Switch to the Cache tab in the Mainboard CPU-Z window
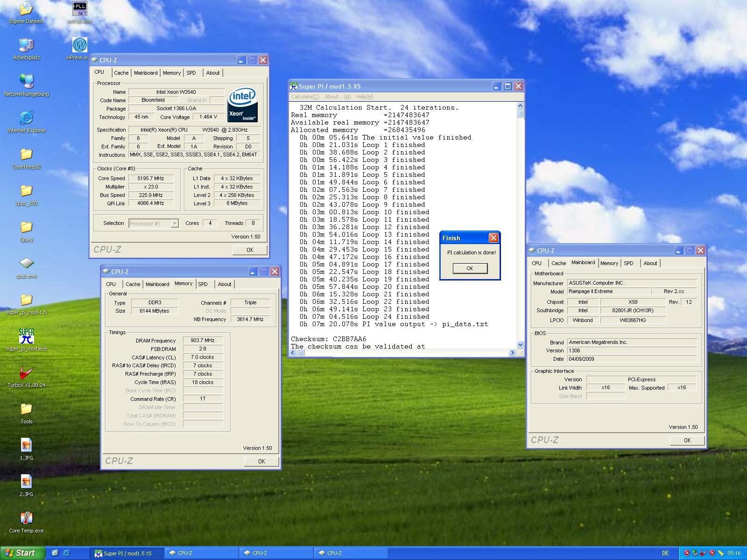 point(558,263)
